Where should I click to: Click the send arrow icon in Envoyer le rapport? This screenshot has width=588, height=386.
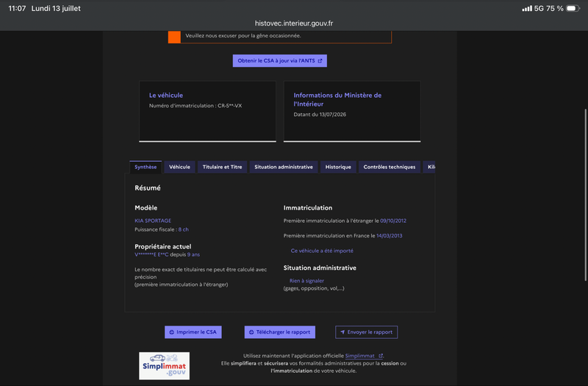(x=343, y=332)
